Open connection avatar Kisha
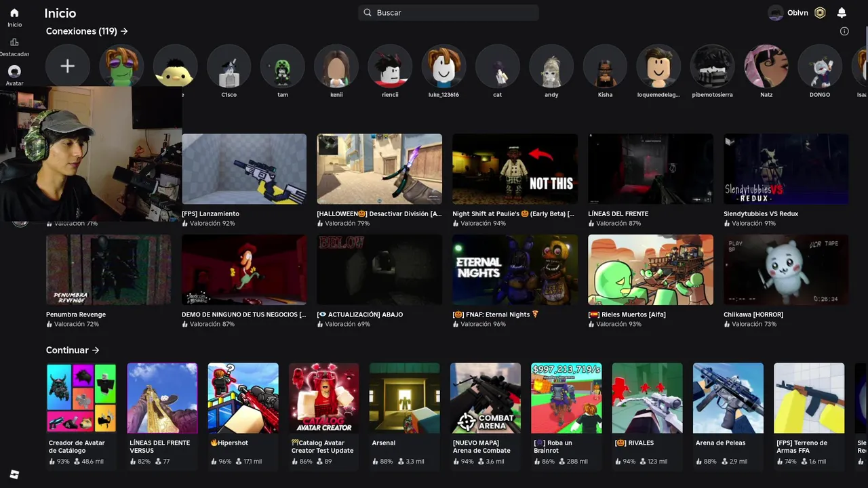This screenshot has height=488, width=868. click(605, 66)
